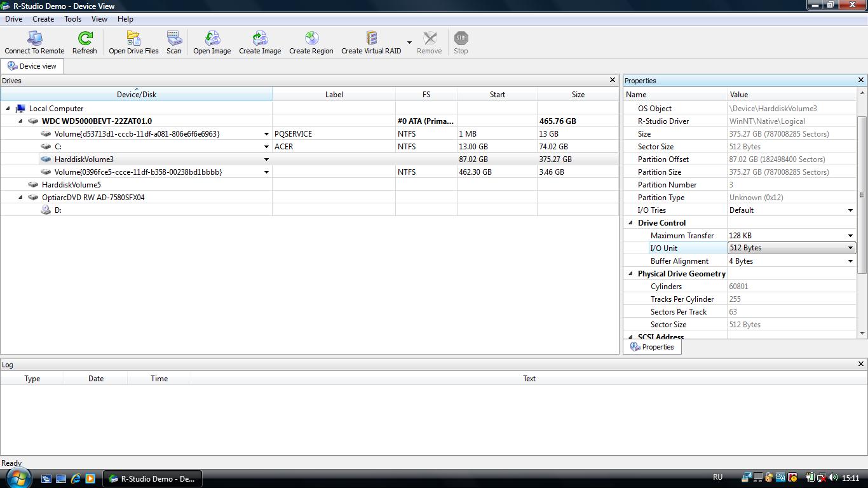Open Drive Files toolbar icon
868x488 pixels.
click(x=133, y=38)
